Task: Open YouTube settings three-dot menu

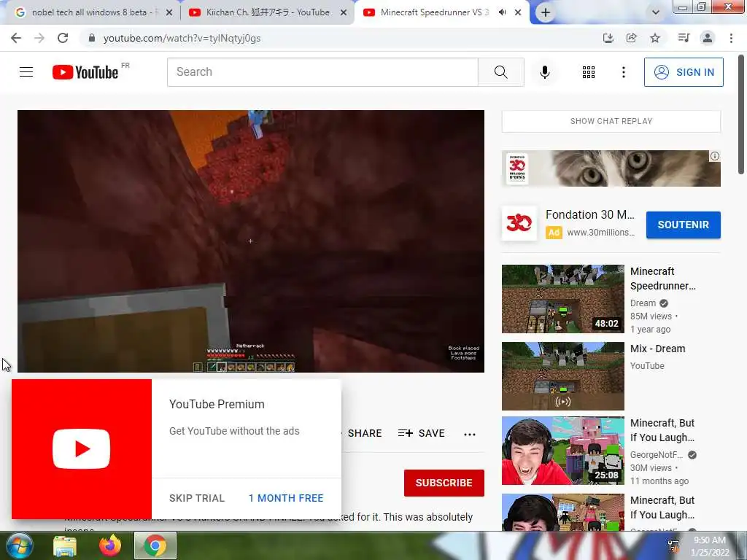Action: [x=623, y=72]
